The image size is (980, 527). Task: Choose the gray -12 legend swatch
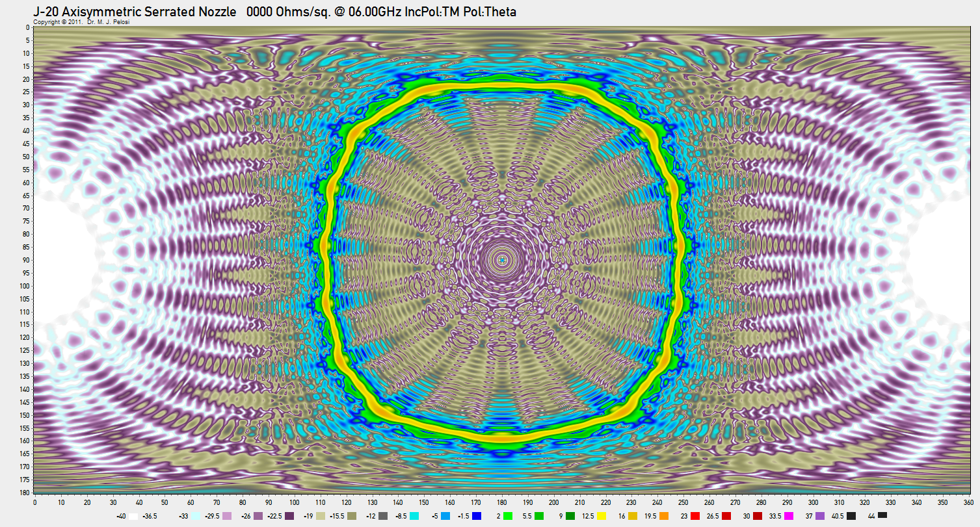[x=384, y=515]
